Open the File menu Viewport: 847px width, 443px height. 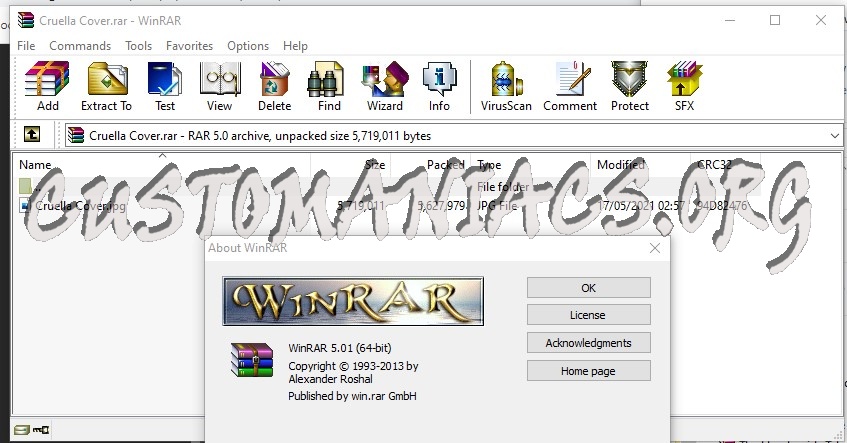click(26, 46)
